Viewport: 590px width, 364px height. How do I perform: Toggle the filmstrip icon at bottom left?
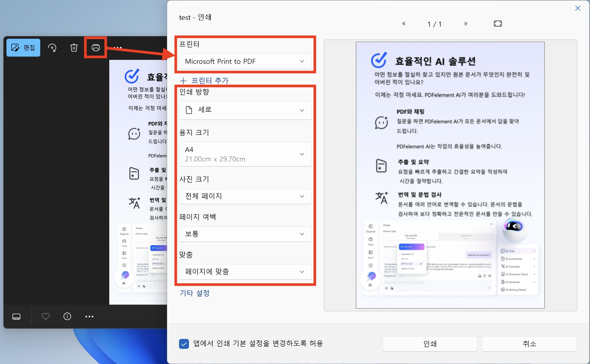click(16, 316)
